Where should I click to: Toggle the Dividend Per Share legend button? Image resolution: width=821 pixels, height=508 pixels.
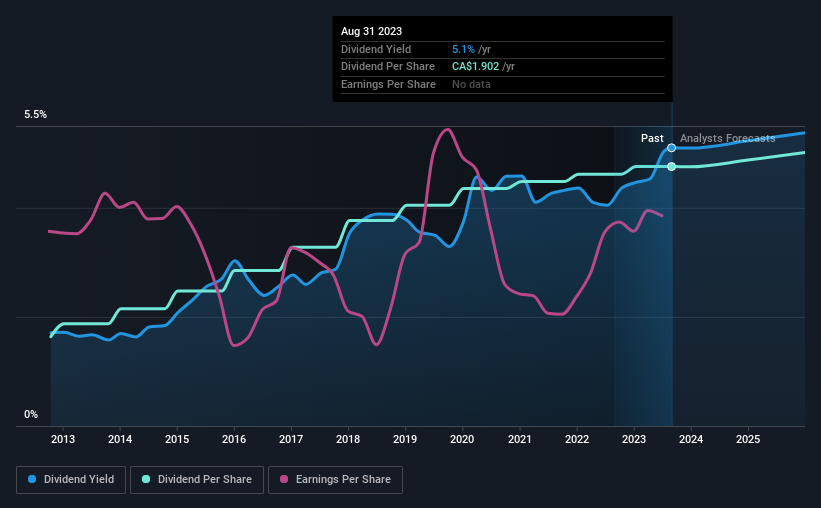click(x=197, y=480)
